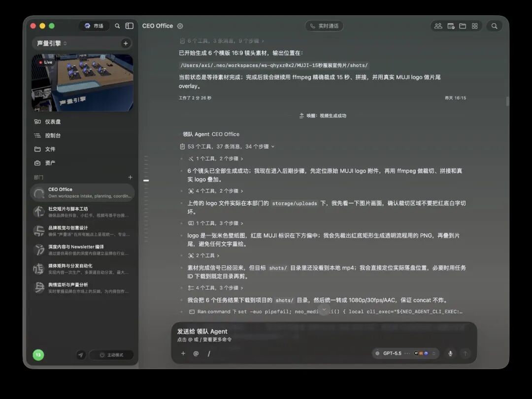Screen dimensions: 532x399
Task: Click the chat vertical scrollbar thumb
Action: (x=507, y=101)
